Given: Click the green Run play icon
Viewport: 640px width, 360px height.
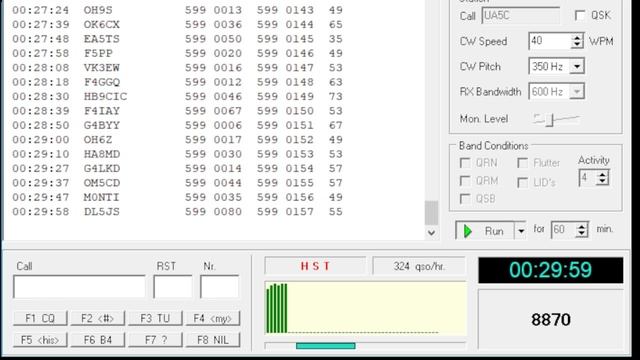Looking at the screenshot, I should (x=468, y=231).
